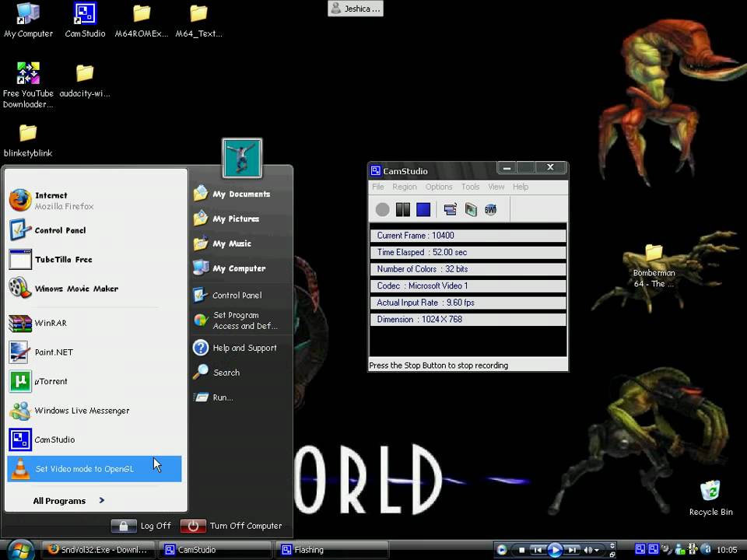Click the Media Player toolbar previous button

(538, 550)
